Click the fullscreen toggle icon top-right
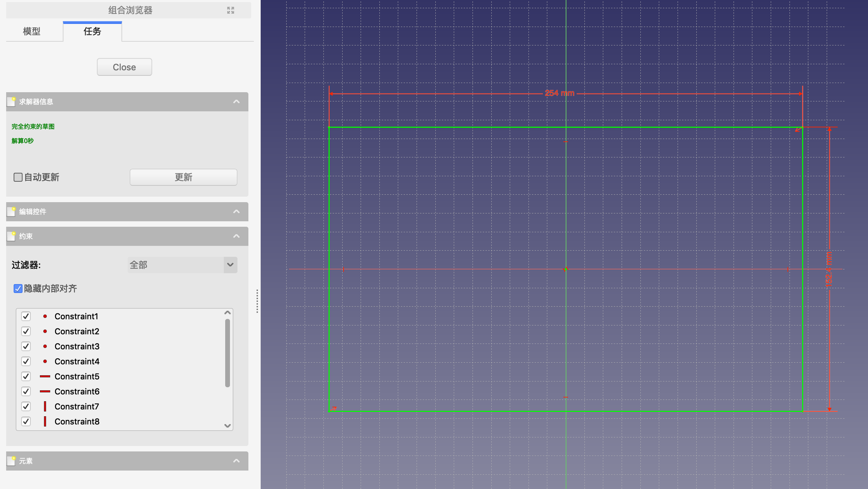The image size is (868, 489). tap(230, 10)
